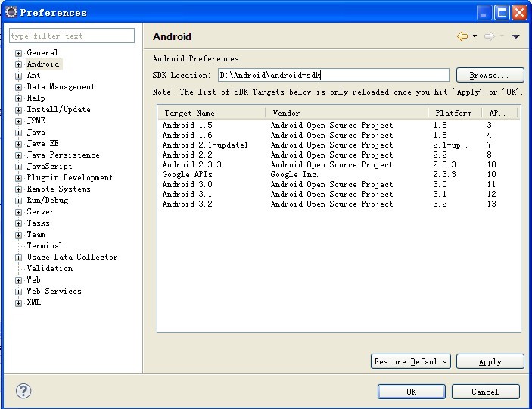Click the SDK Location text field
Viewport: 532px width, 409px height.
tap(334, 75)
